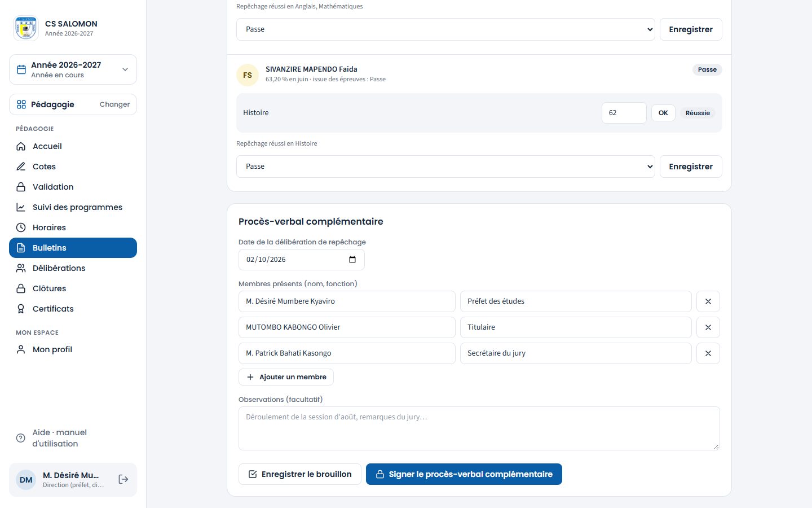Image resolution: width=812 pixels, height=508 pixels.
Task: Open Suivi des programmes
Action: coord(73,207)
